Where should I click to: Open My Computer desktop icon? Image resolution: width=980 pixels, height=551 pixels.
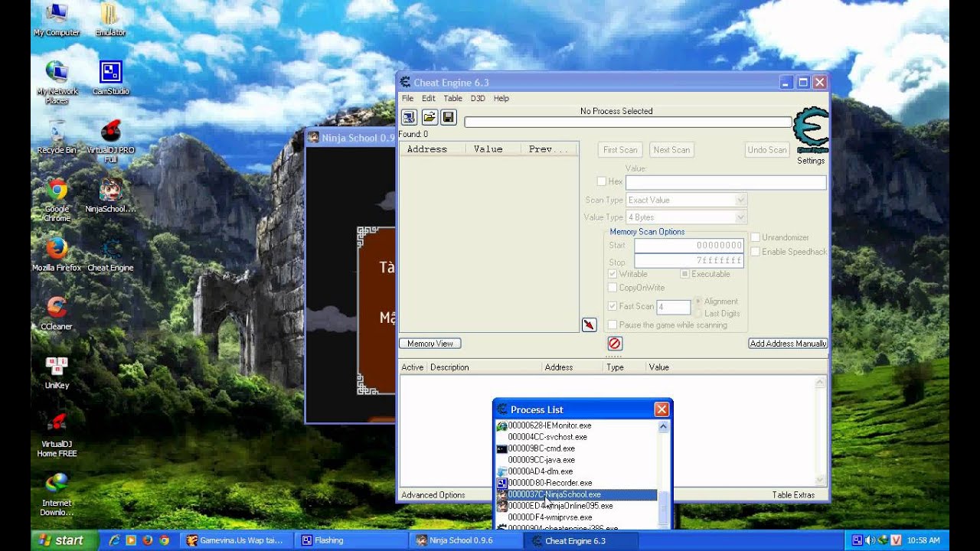(57, 21)
